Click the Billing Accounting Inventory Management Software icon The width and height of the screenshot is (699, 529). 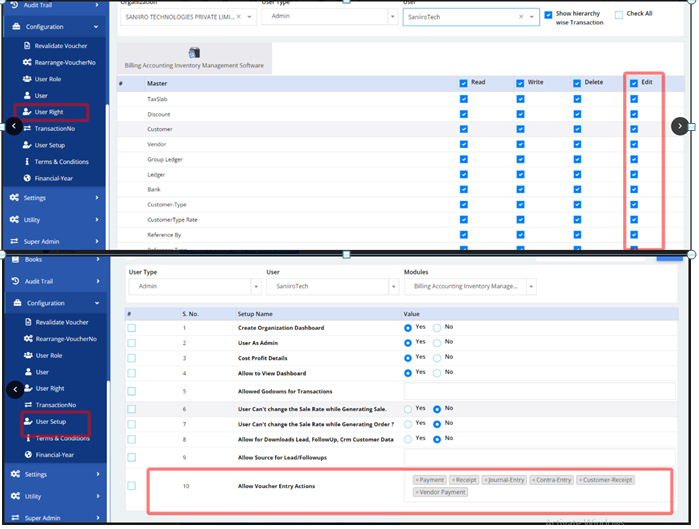coord(193,52)
